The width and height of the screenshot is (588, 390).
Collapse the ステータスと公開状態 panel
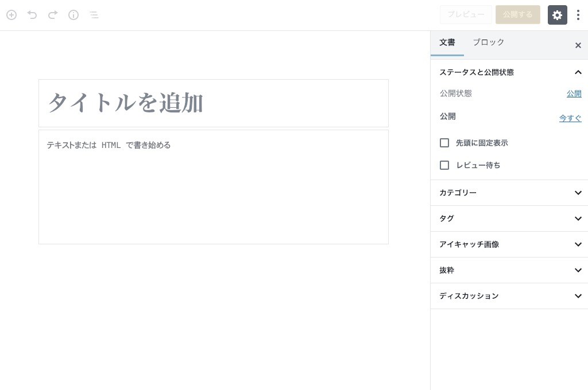509,72
